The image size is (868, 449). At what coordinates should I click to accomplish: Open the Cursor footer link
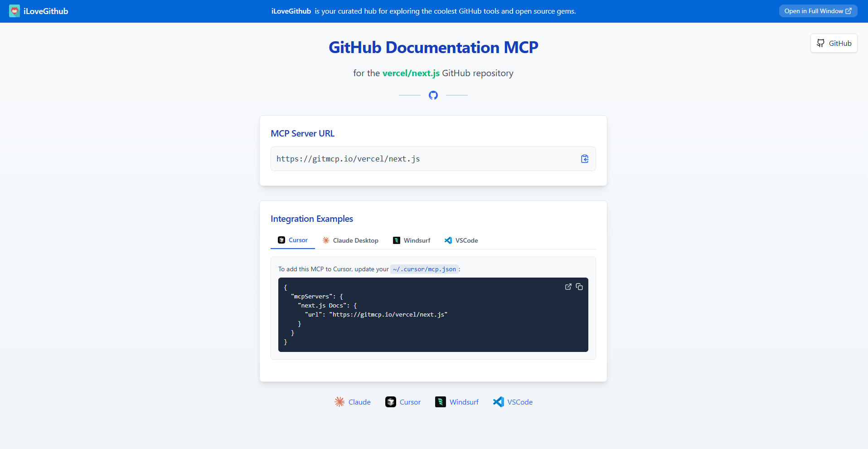pos(403,402)
